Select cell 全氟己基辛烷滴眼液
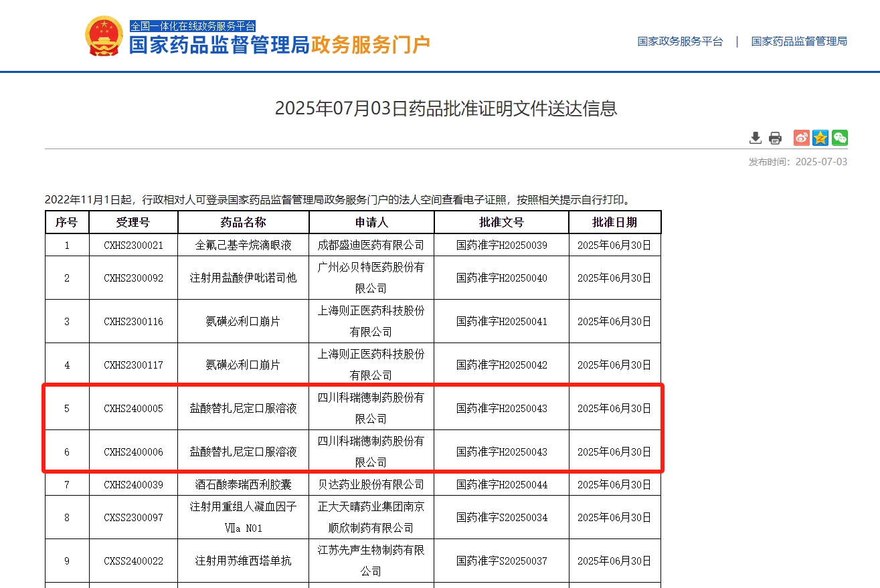This screenshot has width=880, height=588. pos(243,245)
